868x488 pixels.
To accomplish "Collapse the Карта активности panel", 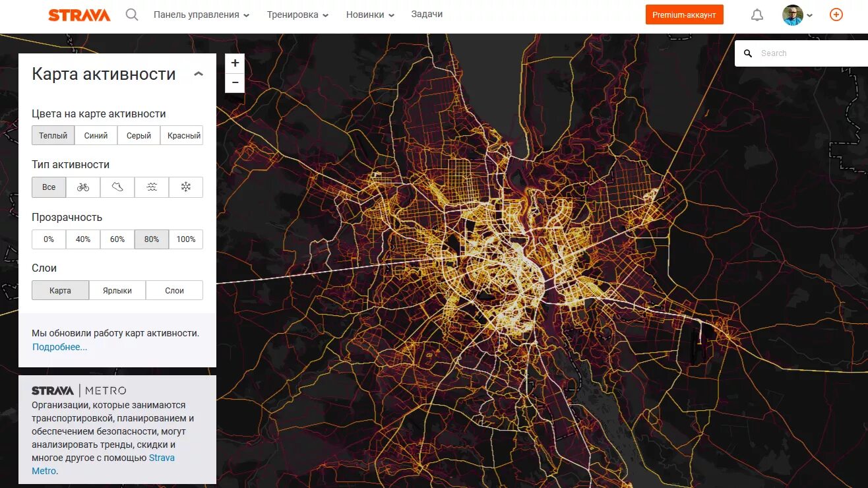I will pos(199,74).
